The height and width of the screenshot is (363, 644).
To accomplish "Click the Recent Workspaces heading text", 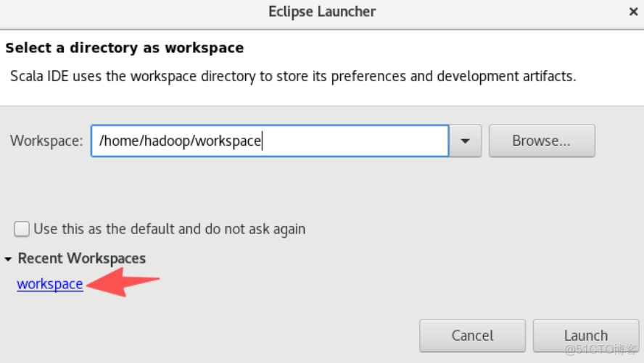I will (x=81, y=259).
